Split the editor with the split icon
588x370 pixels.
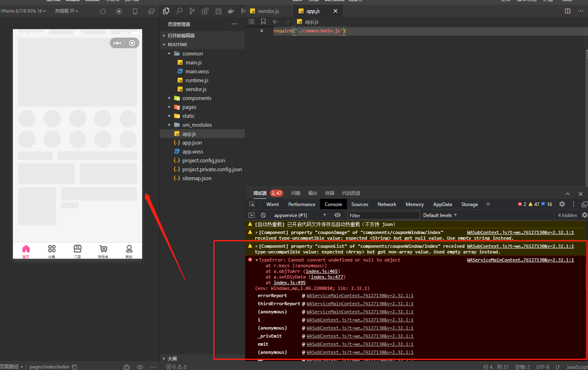(x=568, y=11)
